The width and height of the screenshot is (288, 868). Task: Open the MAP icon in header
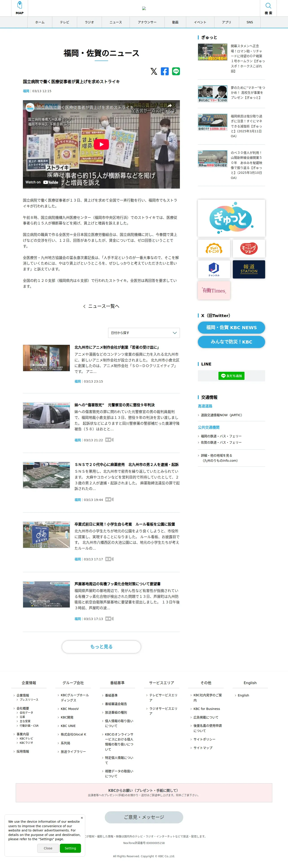(x=20, y=8)
